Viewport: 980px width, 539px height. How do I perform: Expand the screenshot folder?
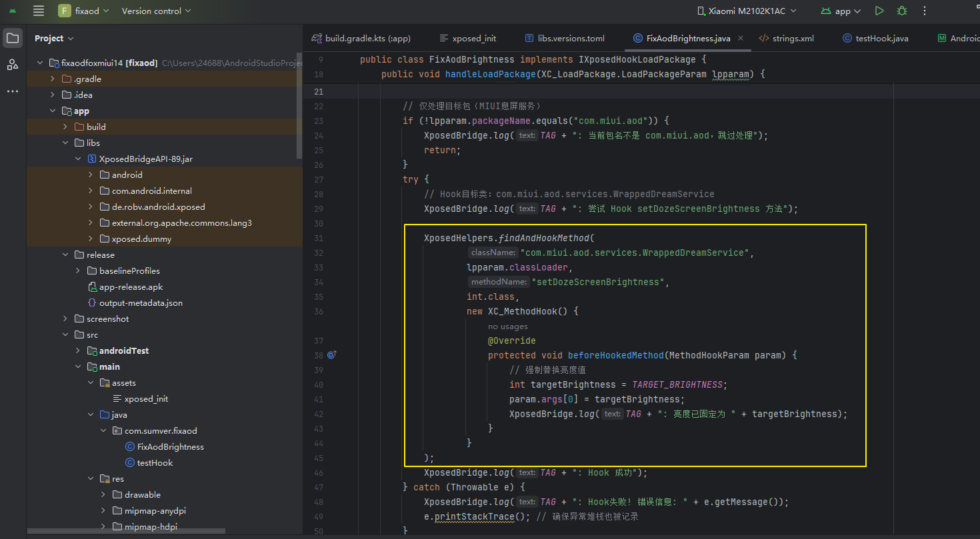pyautogui.click(x=65, y=318)
